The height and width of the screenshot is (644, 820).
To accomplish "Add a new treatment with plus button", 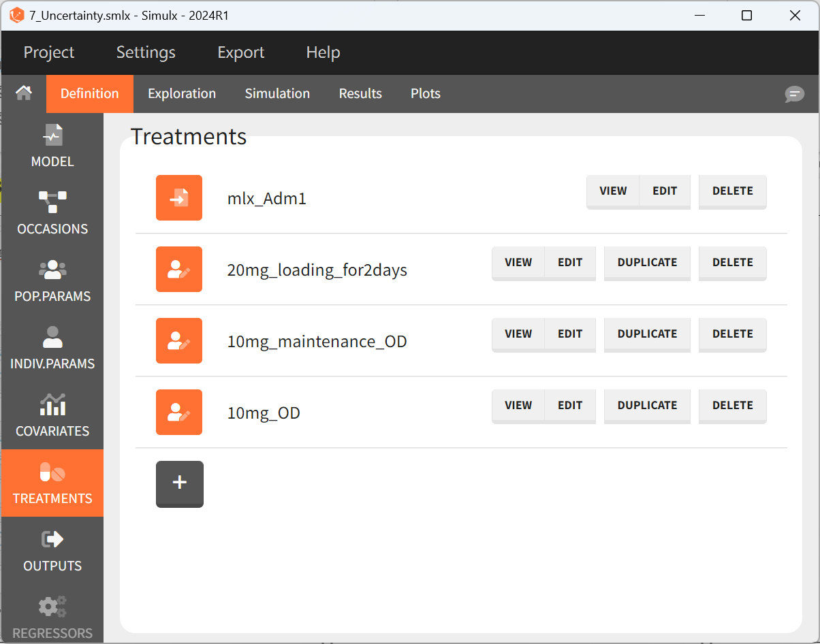I will coord(179,483).
